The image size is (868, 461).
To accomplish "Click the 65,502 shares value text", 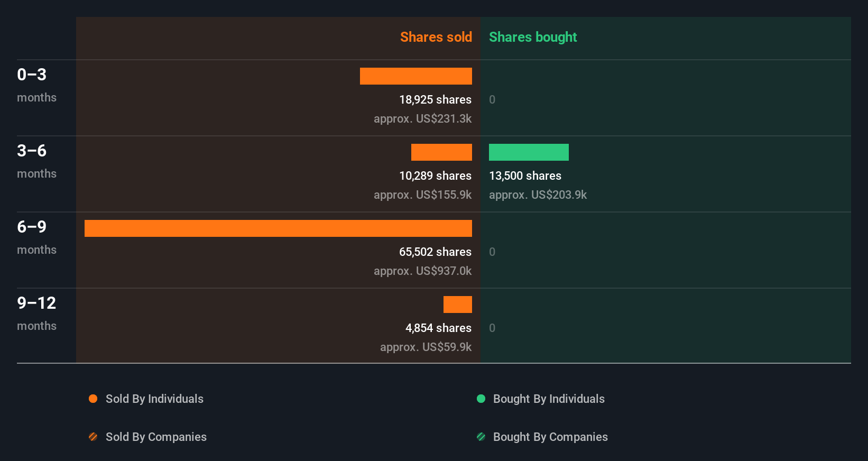I will coord(435,252).
